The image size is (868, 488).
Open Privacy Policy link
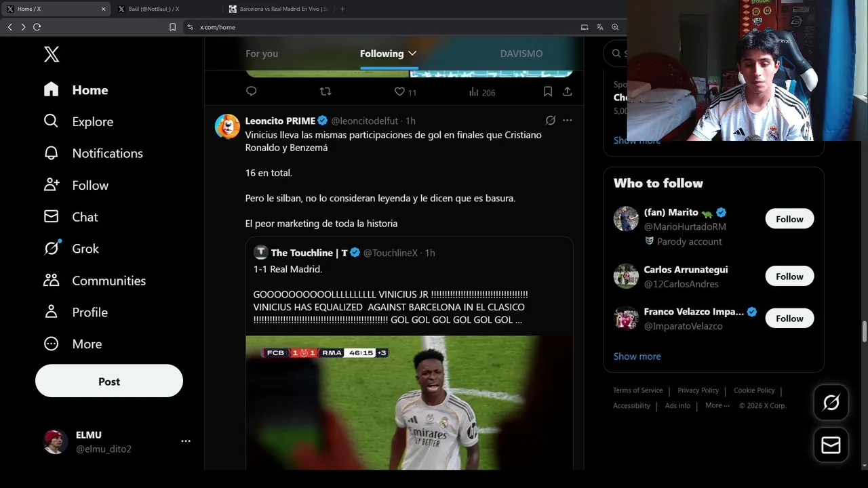(698, 390)
